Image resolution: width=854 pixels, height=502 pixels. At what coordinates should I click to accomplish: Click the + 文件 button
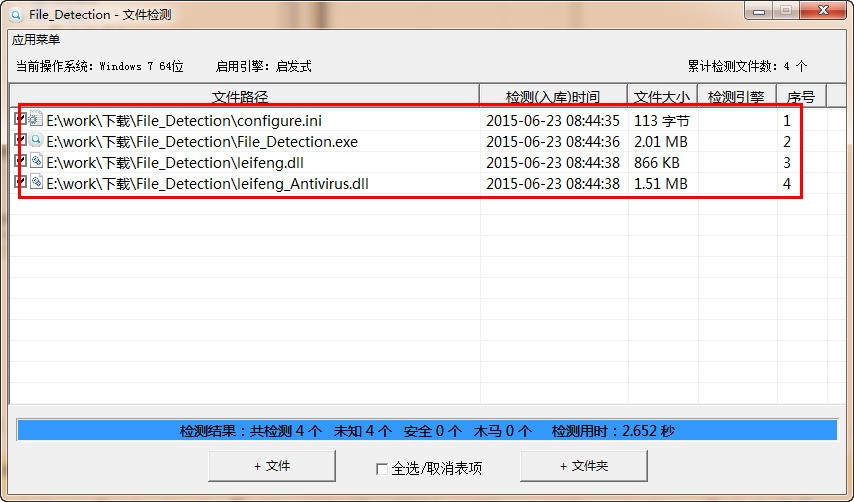click(x=272, y=466)
